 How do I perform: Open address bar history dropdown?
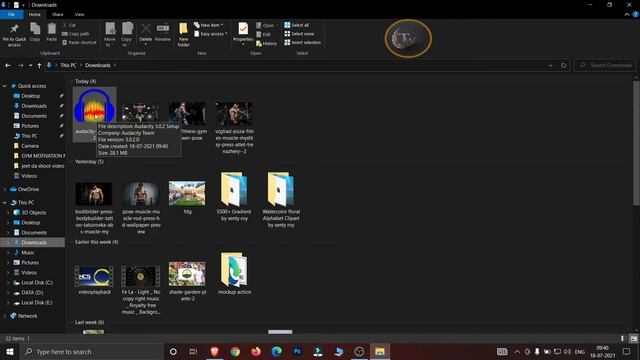(x=551, y=65)
